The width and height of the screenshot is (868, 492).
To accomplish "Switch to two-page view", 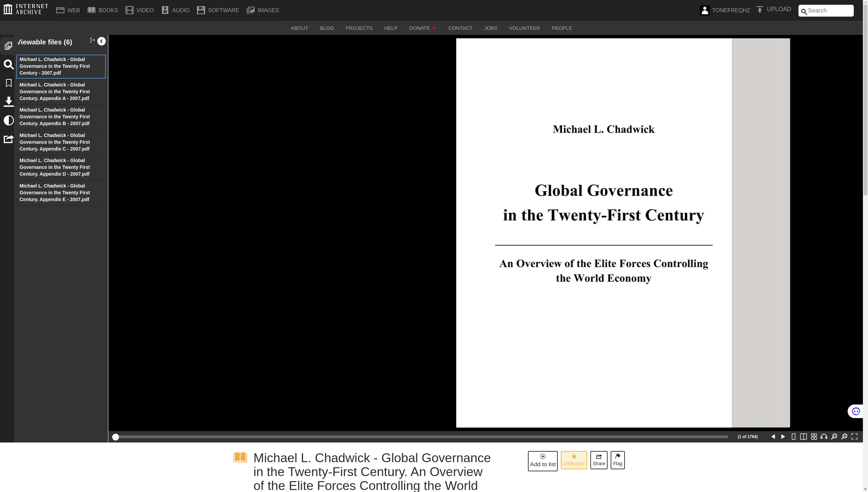I will pyautogui.click(x=804, y=437).
